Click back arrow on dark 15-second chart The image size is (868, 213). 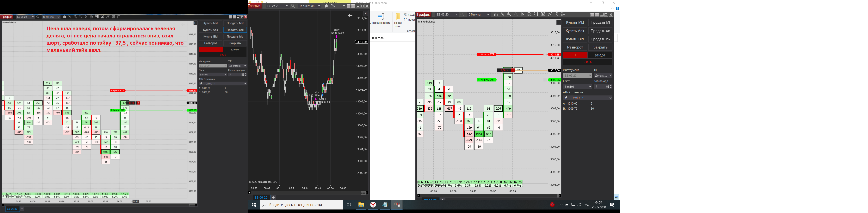(x=350, y=16)
